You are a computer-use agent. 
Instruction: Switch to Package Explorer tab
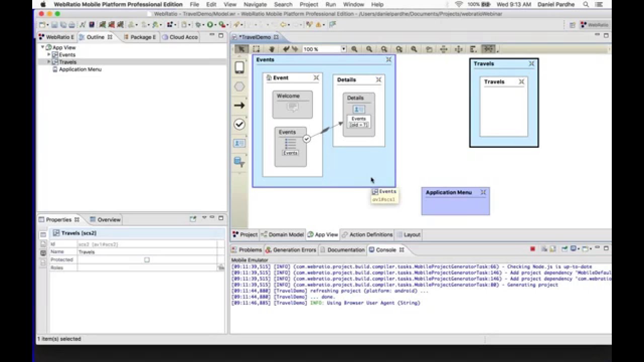coord(139,37)
